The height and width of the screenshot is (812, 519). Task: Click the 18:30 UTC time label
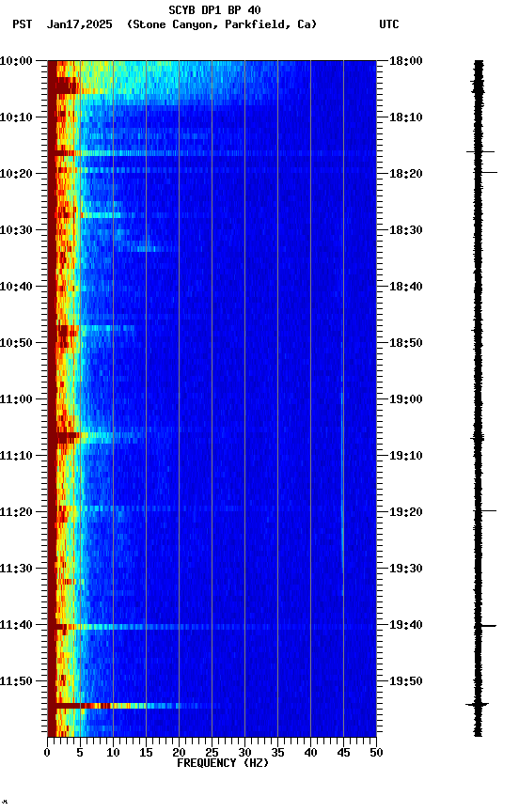(x=406, y=230)
